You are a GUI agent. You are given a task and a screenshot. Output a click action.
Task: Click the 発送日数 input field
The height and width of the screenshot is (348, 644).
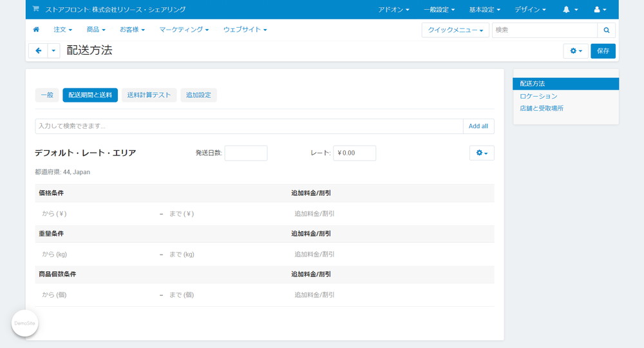click(x=246, y=153)
